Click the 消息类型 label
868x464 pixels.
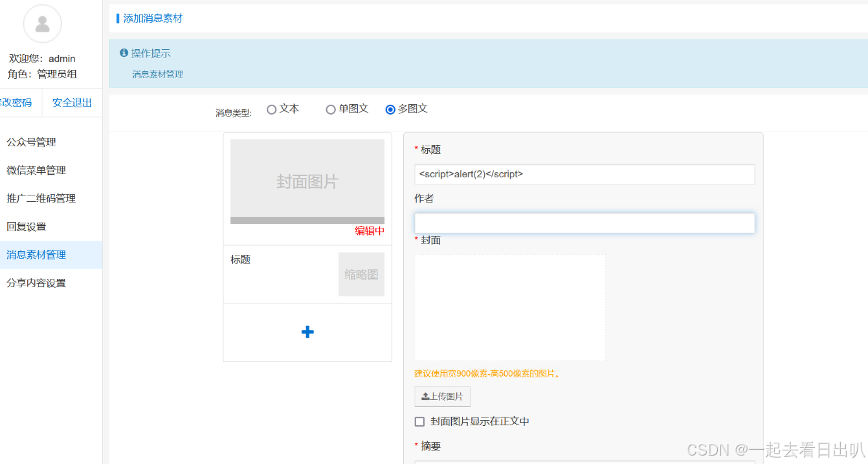[234, 113]
